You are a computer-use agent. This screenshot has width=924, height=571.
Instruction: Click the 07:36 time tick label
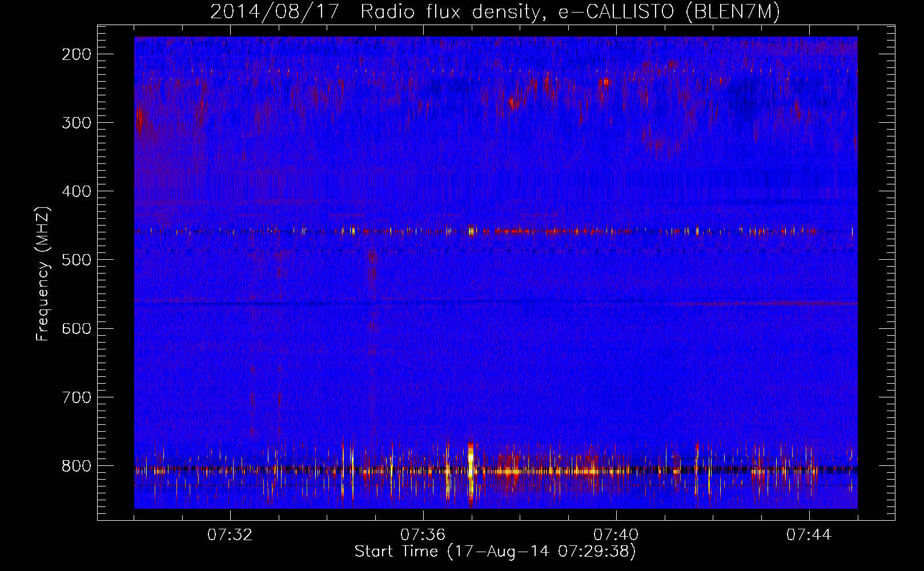point(423,535)
